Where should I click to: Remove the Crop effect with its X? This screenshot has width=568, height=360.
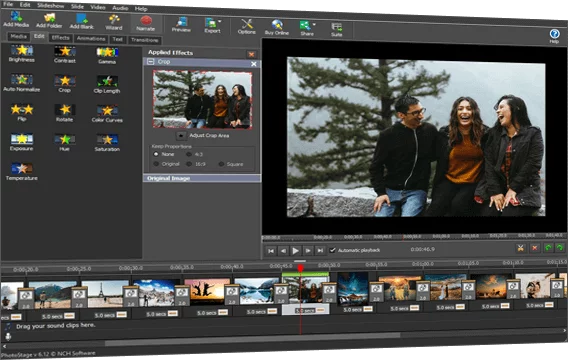254,64
